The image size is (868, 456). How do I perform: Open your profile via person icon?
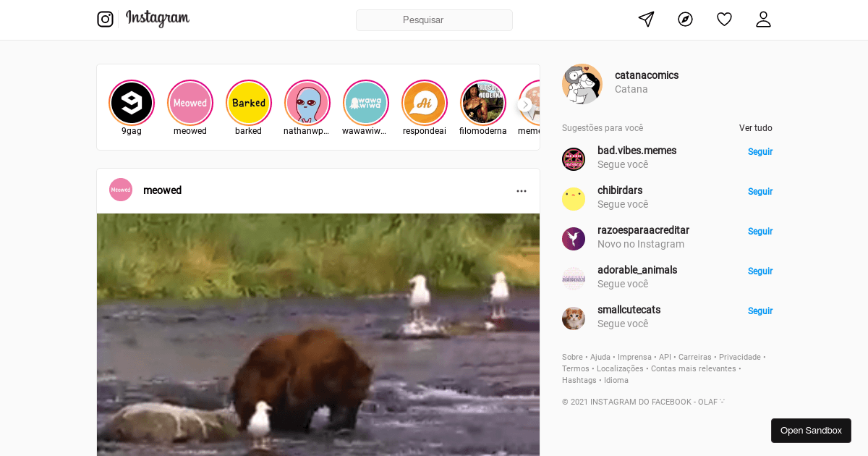coord(763,19)
